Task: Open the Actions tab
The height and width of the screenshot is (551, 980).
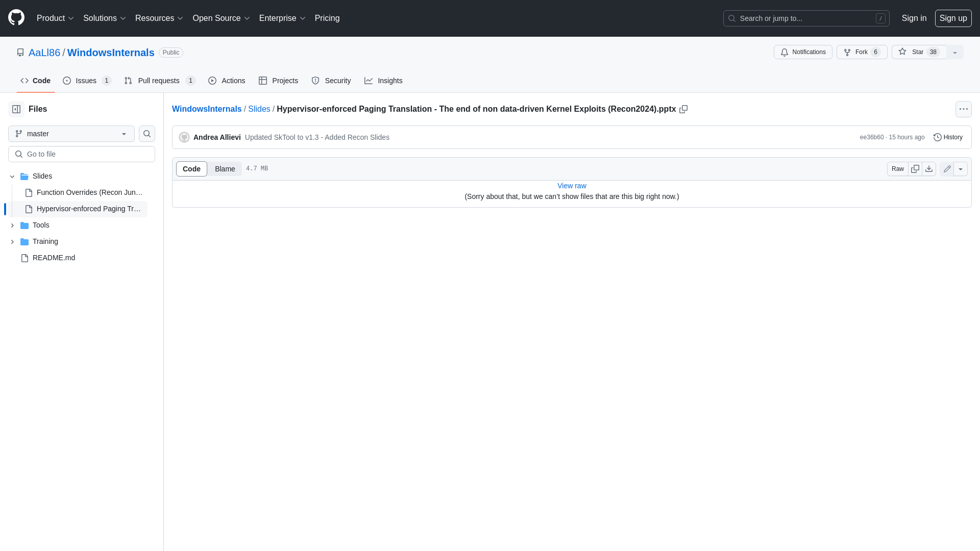Action: 227,81
